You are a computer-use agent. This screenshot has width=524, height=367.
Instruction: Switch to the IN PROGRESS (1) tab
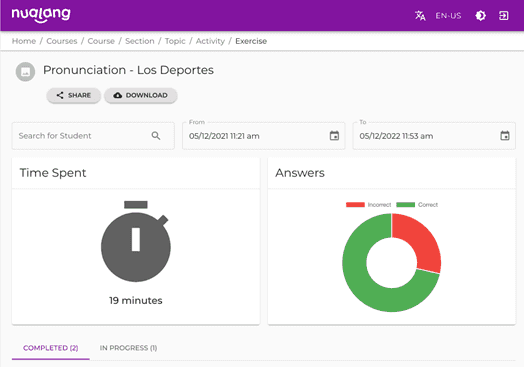pos(128,348)
